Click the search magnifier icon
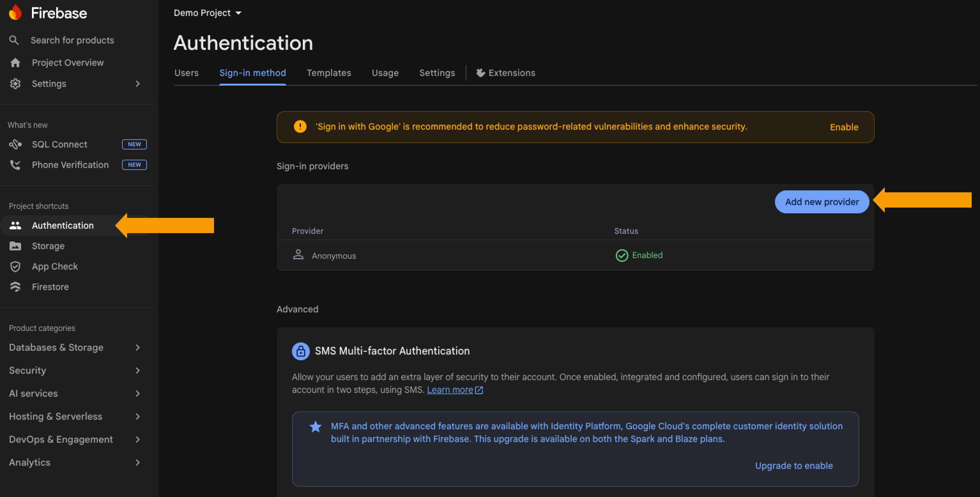The height and width of the screenshot is (497, 980). pyautogui.click(x=14, y=40)
